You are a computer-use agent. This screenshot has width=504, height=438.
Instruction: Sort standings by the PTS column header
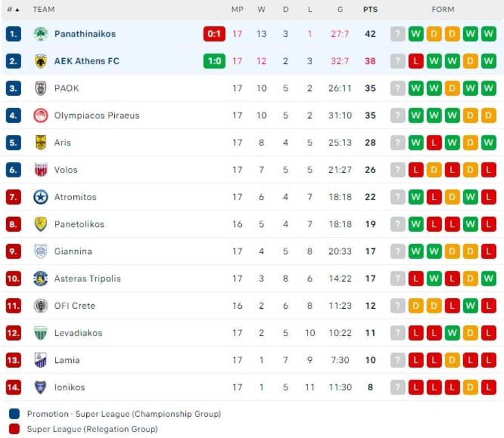370,10
